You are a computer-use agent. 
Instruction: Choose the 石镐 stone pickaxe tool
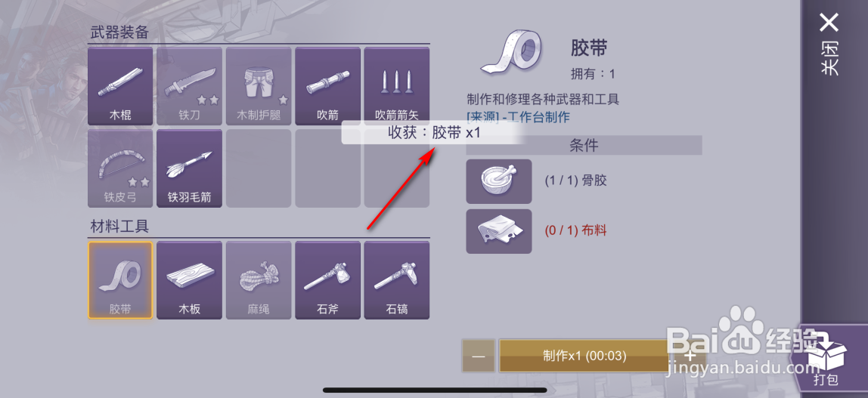[396, 280]
